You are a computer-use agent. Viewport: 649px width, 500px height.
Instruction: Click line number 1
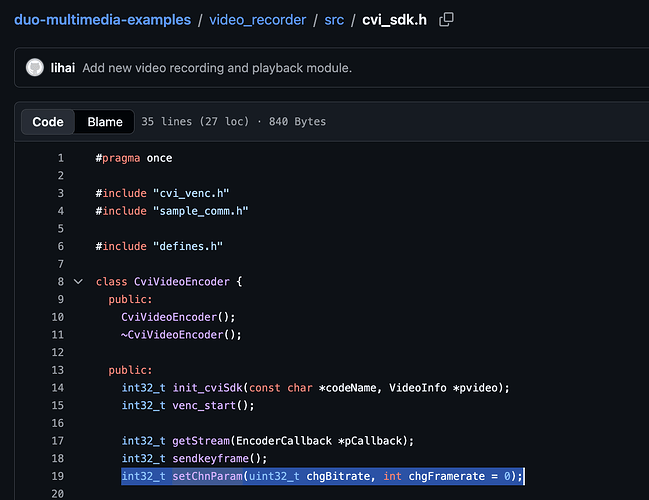point(60,158)
